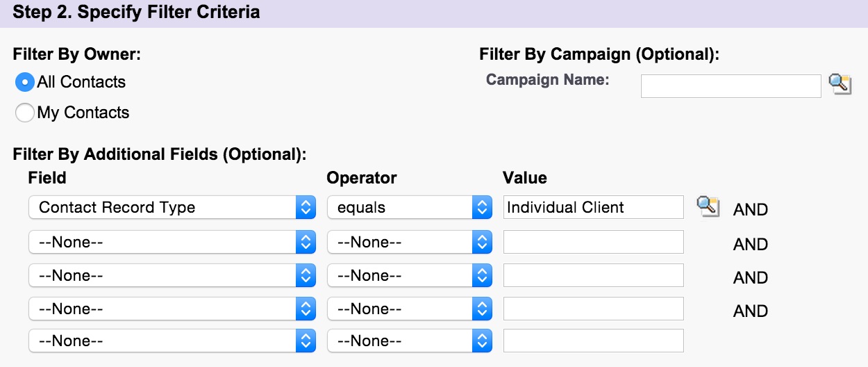868x367 pixels.
Task: Focus the second row Value field
Action: click(x=594, y=242)
